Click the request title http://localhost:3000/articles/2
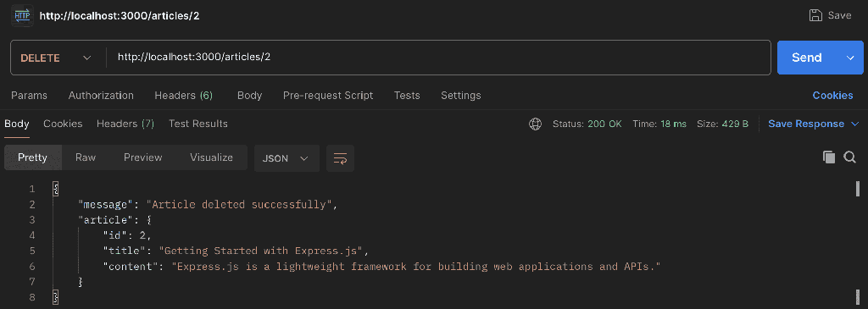The image size is (868, 309). tap(120, 15)
